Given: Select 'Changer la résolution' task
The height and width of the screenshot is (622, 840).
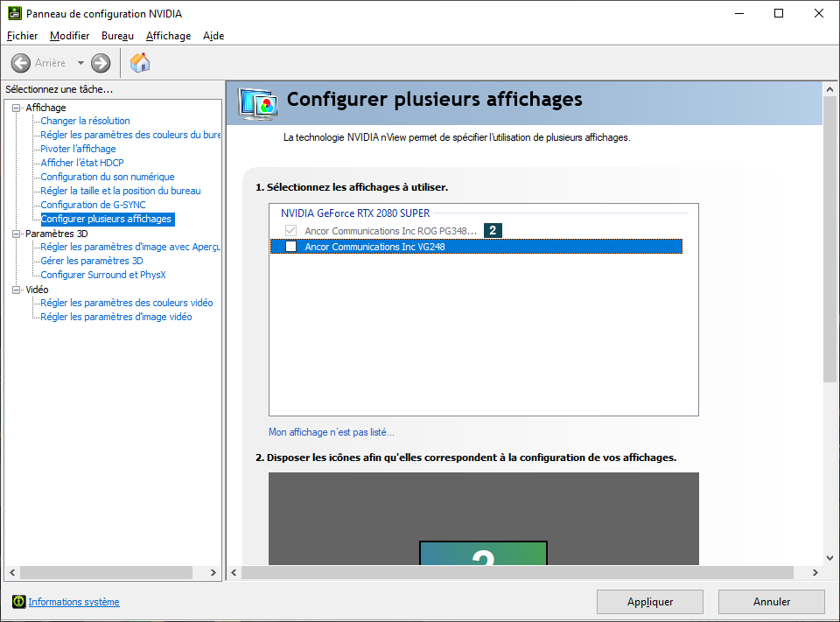Looking at the screenshot, I should click(85, 121).
